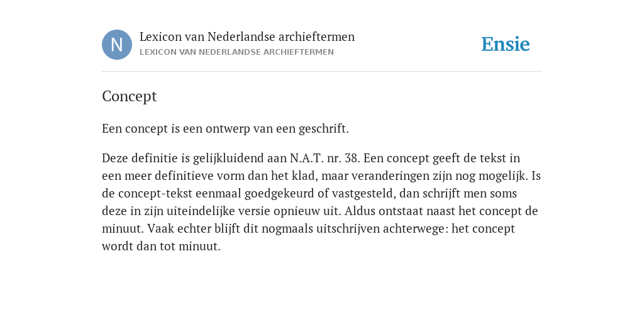Click the horizontal divider below the header

coord(322,72)
